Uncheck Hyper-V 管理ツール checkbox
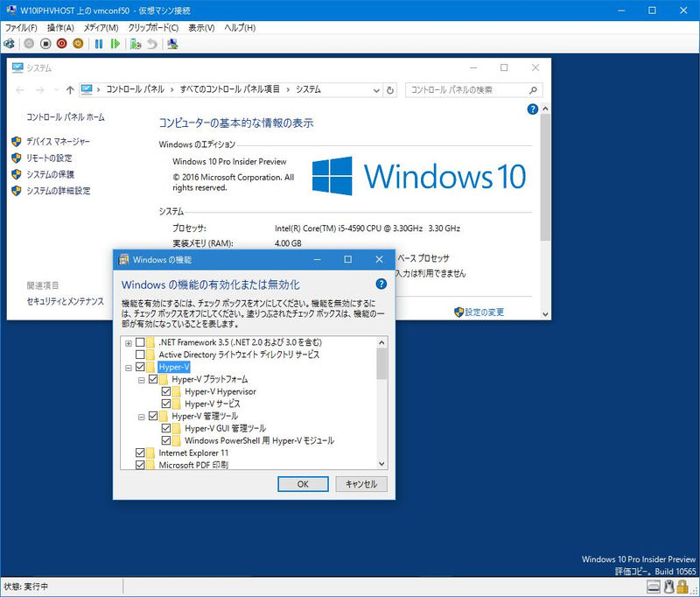Screen dimensions: 700x597 coord(153,416)
